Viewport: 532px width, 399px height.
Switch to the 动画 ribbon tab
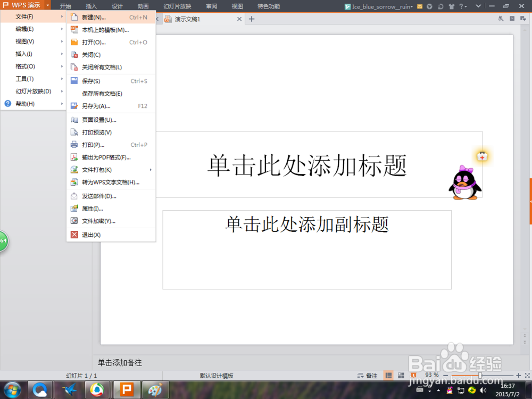pyautogui.click(x=143, y=6)
